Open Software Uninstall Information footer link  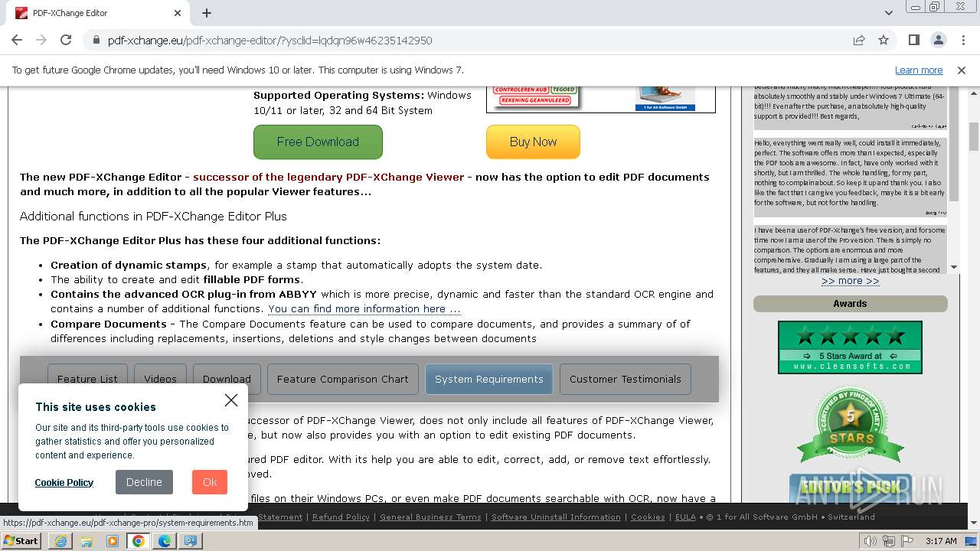tap(556, 517)
